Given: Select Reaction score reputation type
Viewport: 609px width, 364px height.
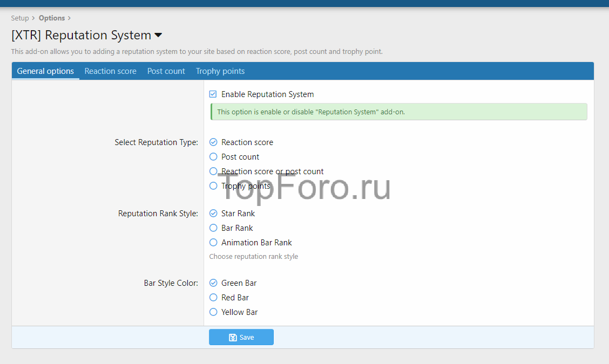Looking at the screenshot, I should (x=213, y=142).
